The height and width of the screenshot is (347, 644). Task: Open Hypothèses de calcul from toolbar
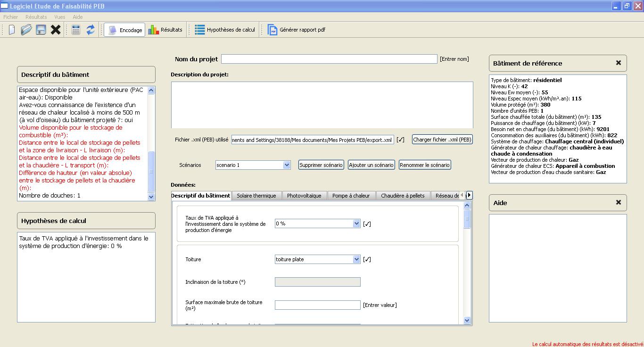tap(225, 30)
